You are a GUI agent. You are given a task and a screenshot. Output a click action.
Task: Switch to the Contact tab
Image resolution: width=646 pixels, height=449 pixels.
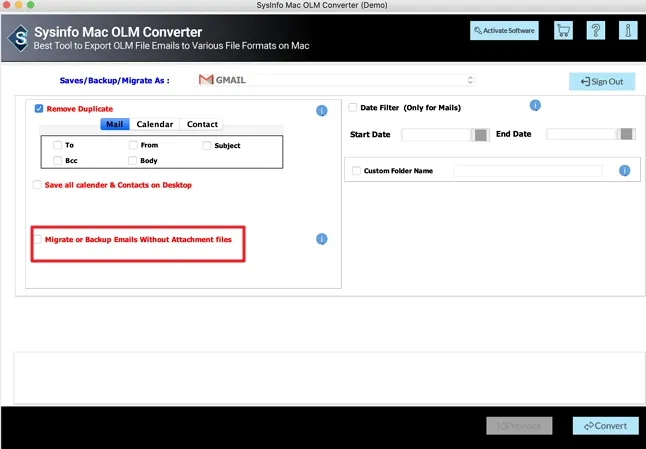(x=202, y=124)
